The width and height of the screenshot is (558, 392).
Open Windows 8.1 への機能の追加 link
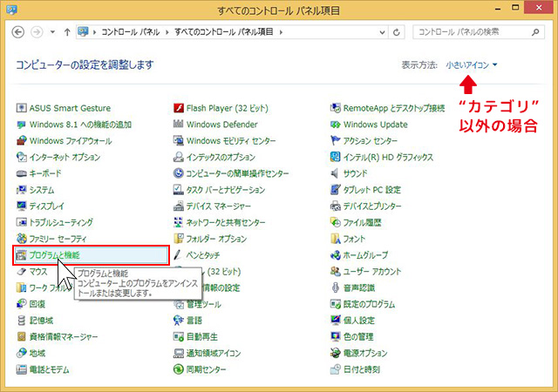(80, 125)
